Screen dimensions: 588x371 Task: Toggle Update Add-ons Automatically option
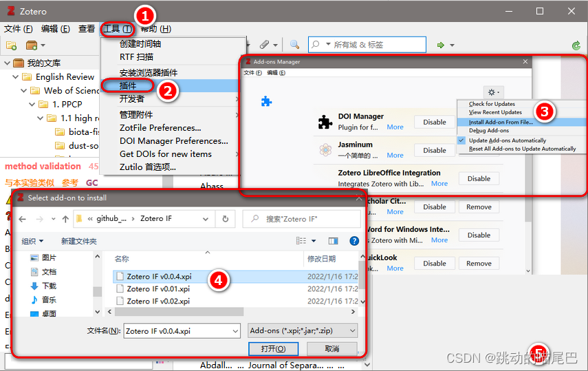point(507,140)
